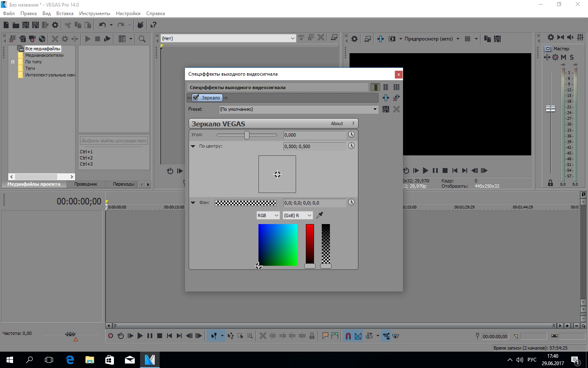This screenshot has height=368, width=588.
Task: Open the overlays grid dropdown arrow
Action: (476, 39)
